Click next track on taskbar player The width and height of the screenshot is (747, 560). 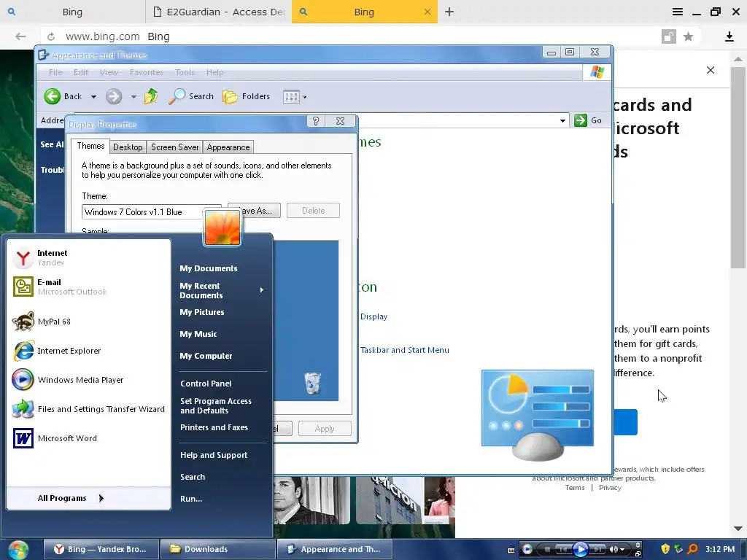598,550
